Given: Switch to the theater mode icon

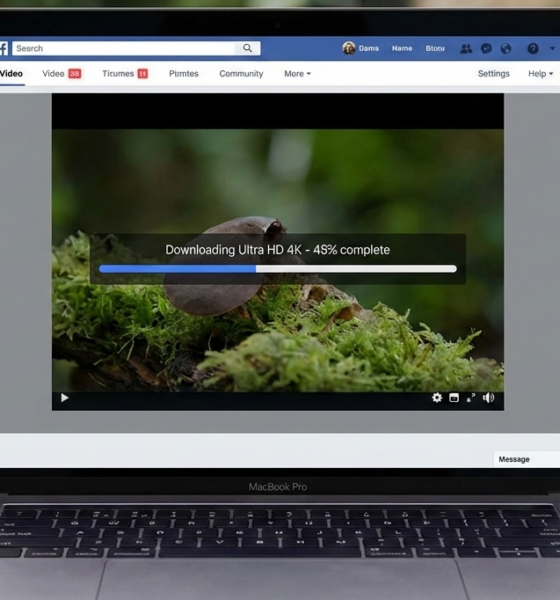Looking at the screenshot, I should point(454,398).
